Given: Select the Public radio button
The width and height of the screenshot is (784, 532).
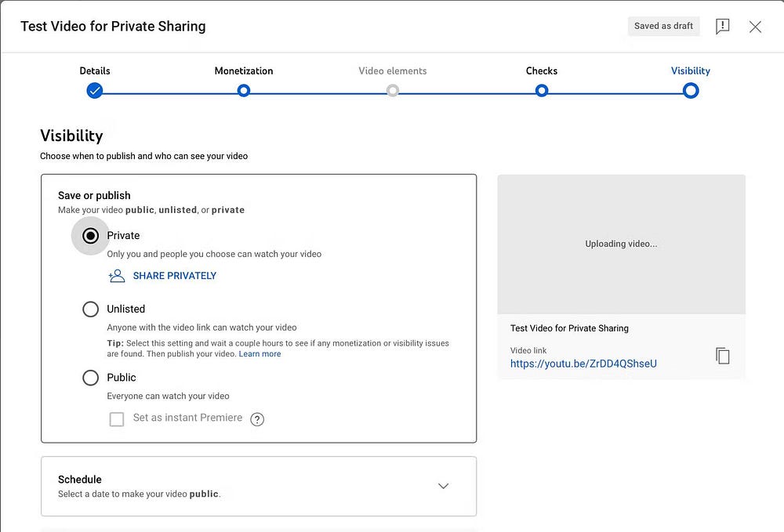Looking at the screenshot, I should (x=91, y=378).
